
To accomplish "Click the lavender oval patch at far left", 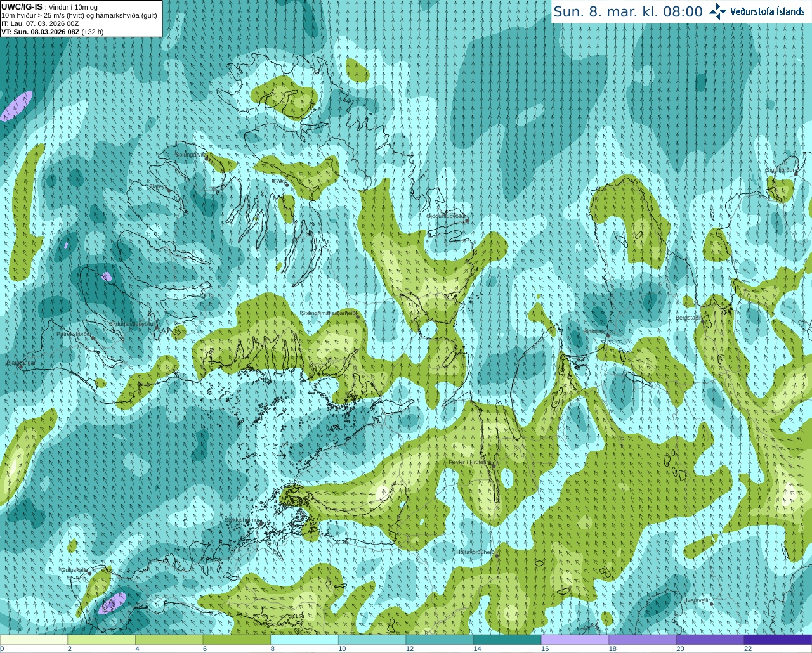I will 16,106.
